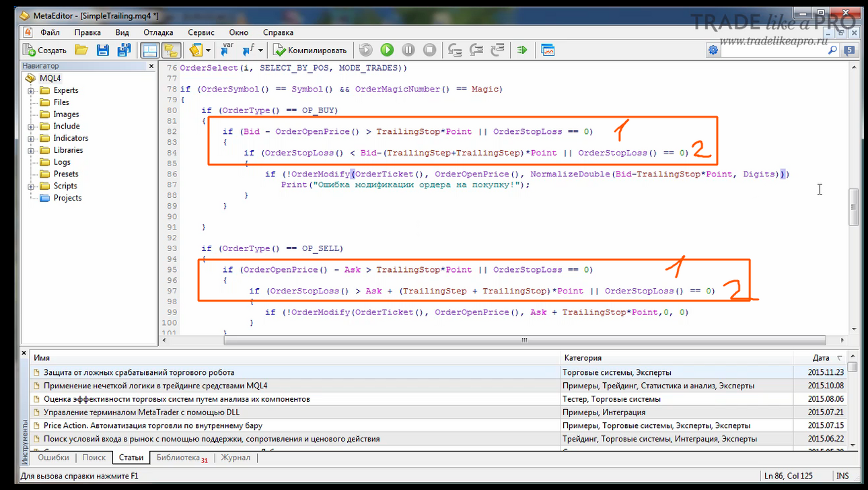Click the var list names icon
Image resolution: width=868 pixels, height=490 pixels.
point(227,50)
